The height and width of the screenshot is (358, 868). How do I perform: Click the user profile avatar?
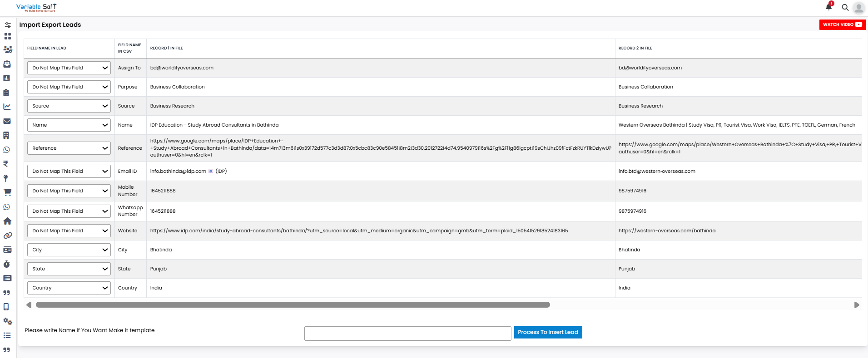click(858, 8)
